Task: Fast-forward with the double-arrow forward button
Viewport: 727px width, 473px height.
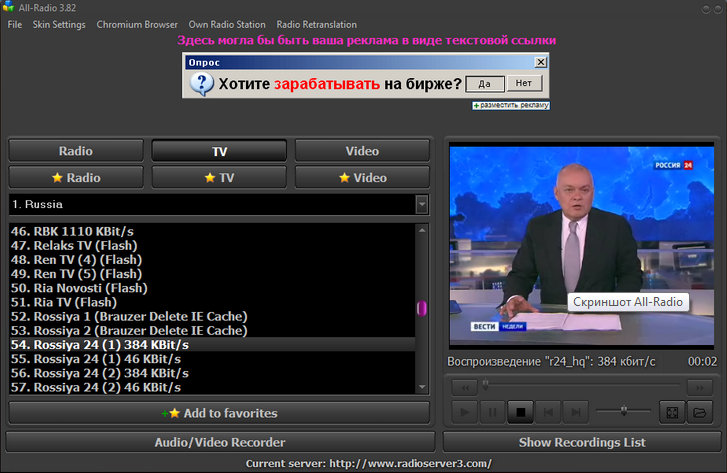Action: click(x=700, y=387)
